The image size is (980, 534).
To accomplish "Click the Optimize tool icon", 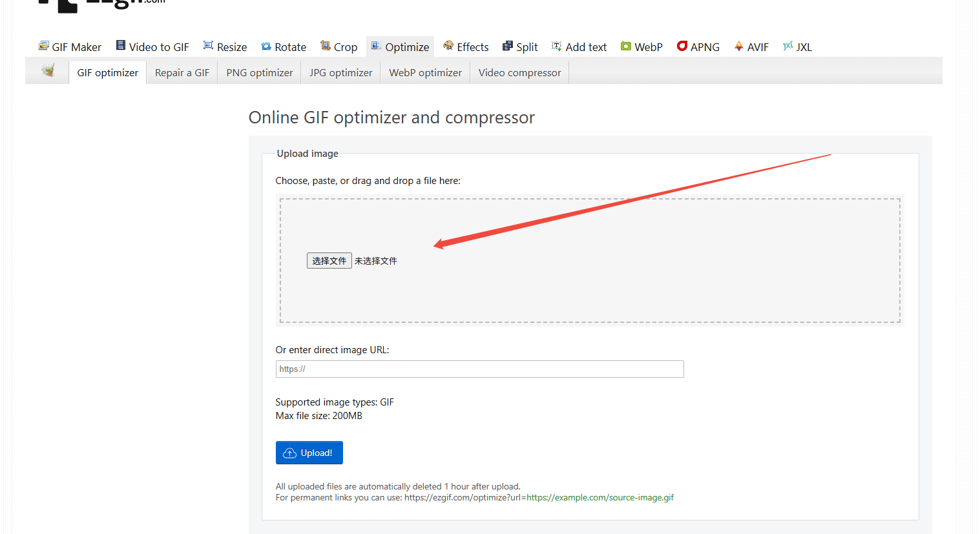I will click(x=376, y=46).
